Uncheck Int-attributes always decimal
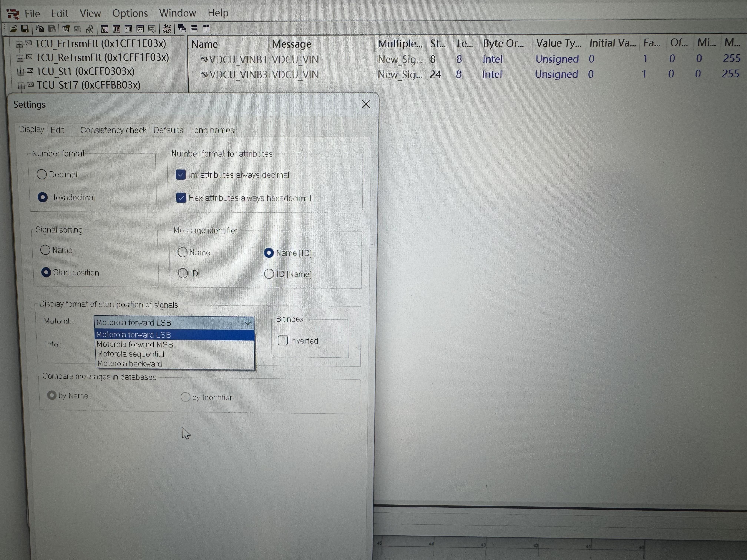 click(181, 175)
